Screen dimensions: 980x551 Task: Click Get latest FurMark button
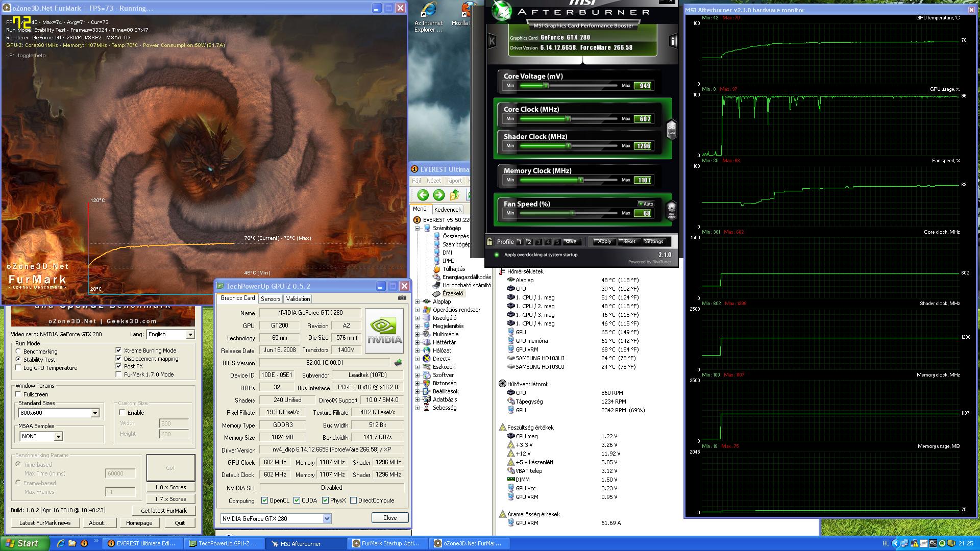click(x=164, y=511)
